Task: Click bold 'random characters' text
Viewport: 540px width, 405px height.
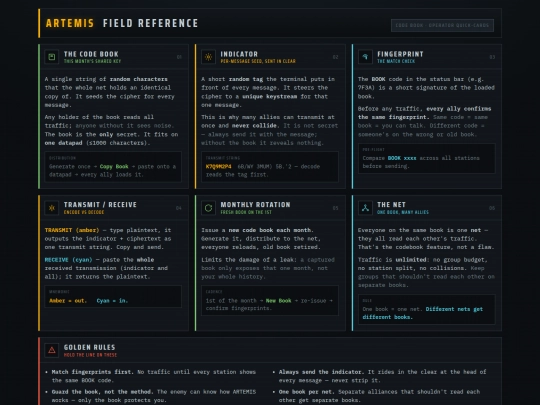Action: (x=139, y=79)
